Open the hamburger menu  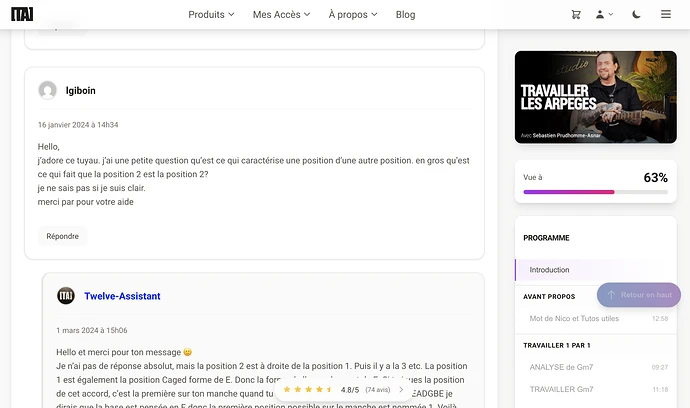666,15
